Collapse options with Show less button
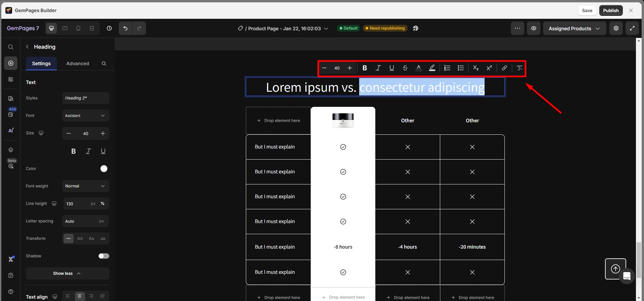The image size is (644, 301). click(x=67, y=273)
